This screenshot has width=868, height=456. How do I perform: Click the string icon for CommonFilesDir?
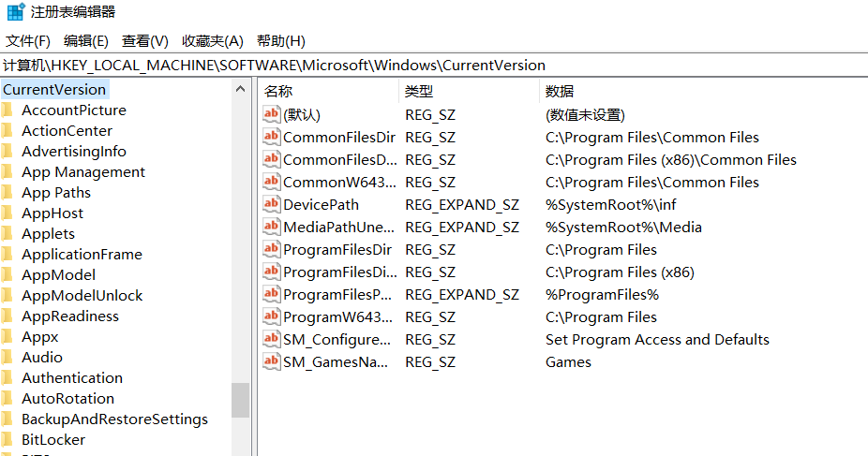(271, 137)
